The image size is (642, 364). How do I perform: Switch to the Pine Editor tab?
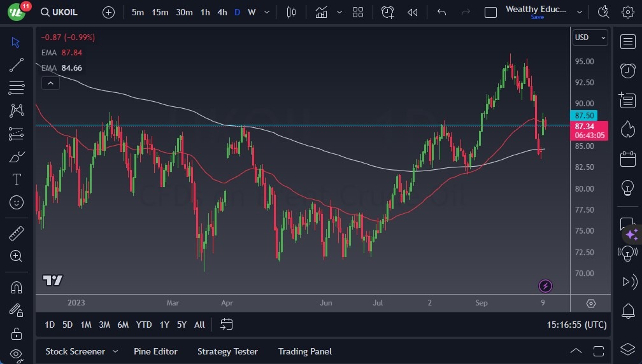(155, 351)
